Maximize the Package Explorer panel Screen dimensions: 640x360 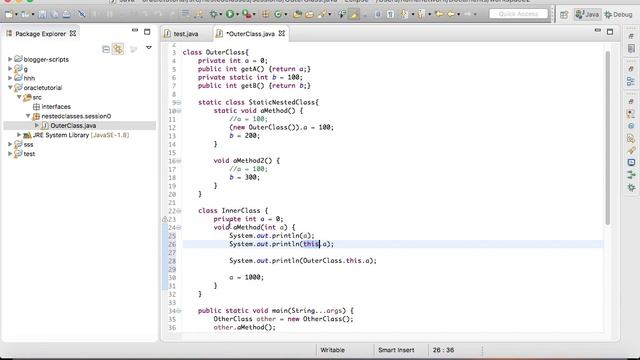[147, 32]
